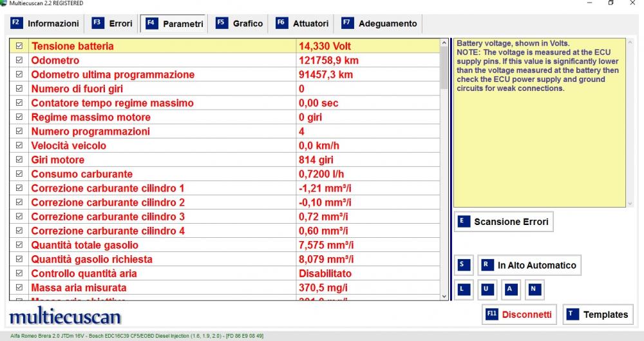Click the battery voltage description text
This screenshot has height=341, width=644.
[x=538, y=66]
